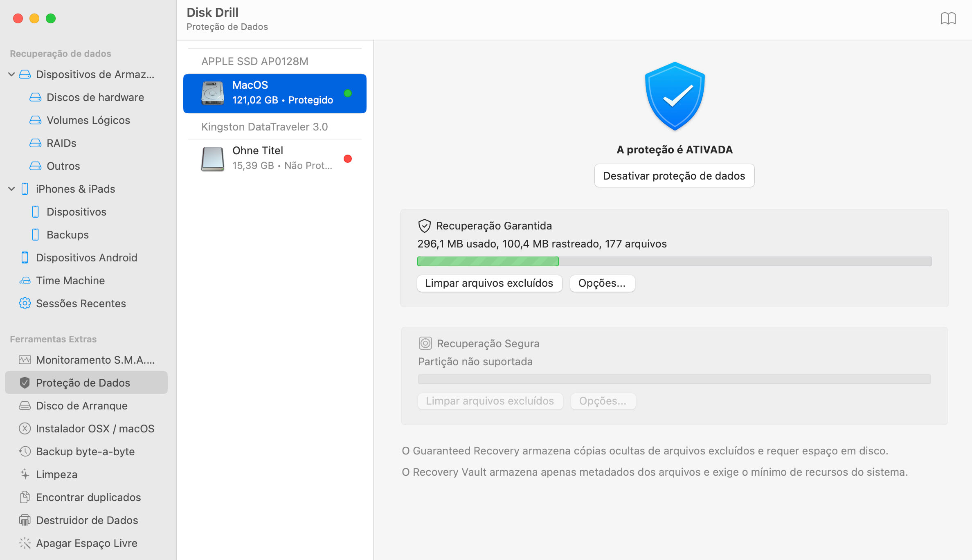Click the Limpeza broom icon
The height and width of the screenshot is (560, 972).
click(x=24, y=475)
